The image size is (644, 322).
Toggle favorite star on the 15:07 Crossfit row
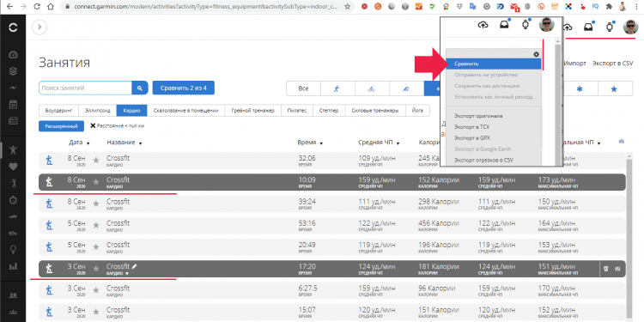tap(96, 313)
